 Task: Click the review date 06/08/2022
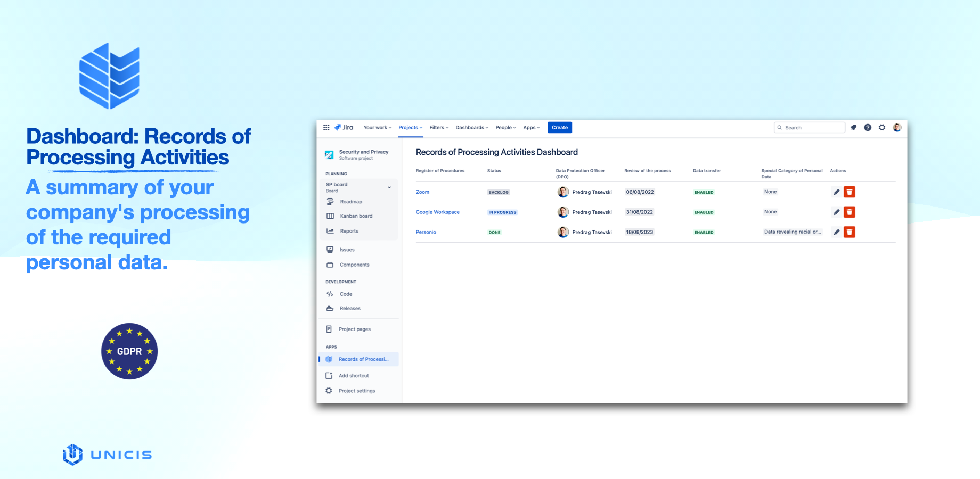point(640,192)
